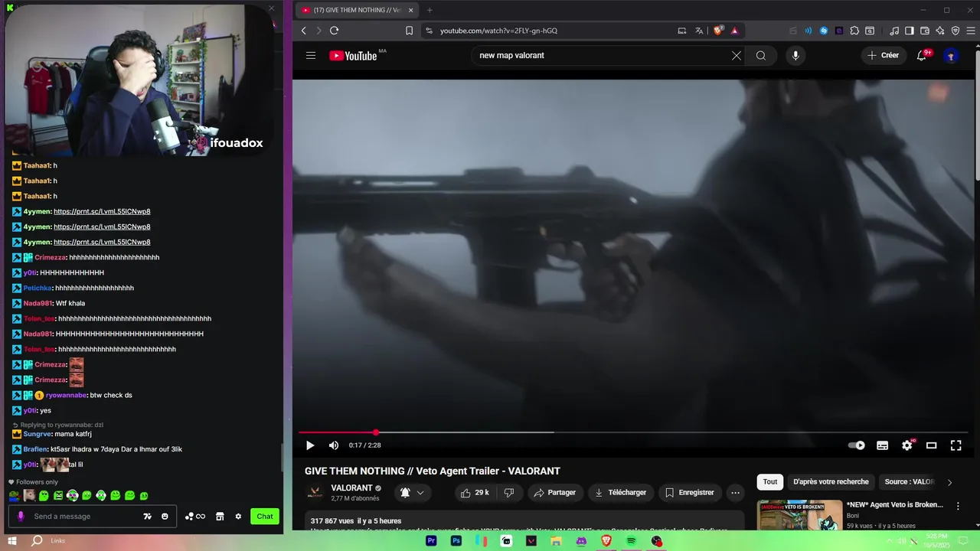Open Brave Wallet icon in toolbar
980x551 pixels.
(925, 31)
